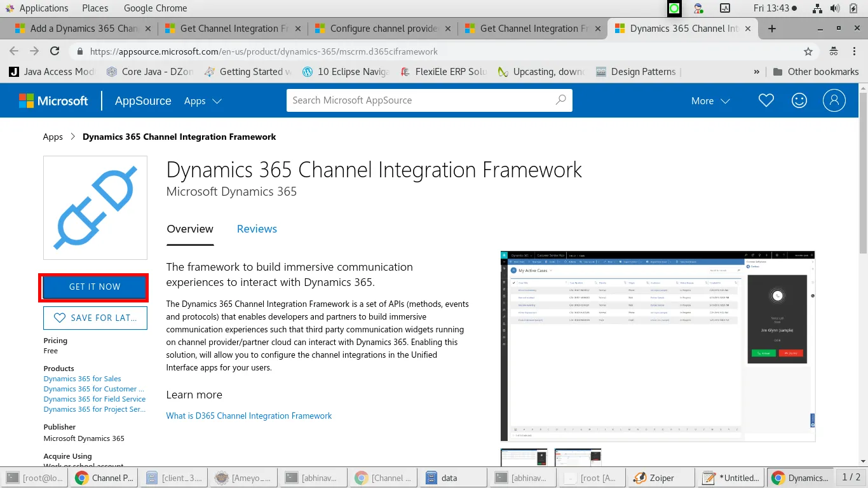
Task: Open What is D365 Channel Integration Framework link
Action: click(x=249, y=416)
